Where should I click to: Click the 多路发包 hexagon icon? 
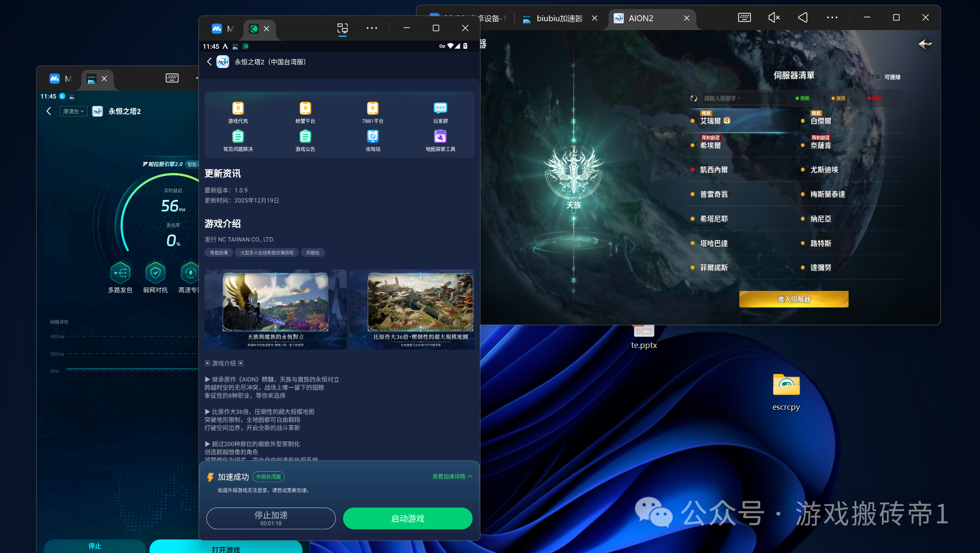120,273
